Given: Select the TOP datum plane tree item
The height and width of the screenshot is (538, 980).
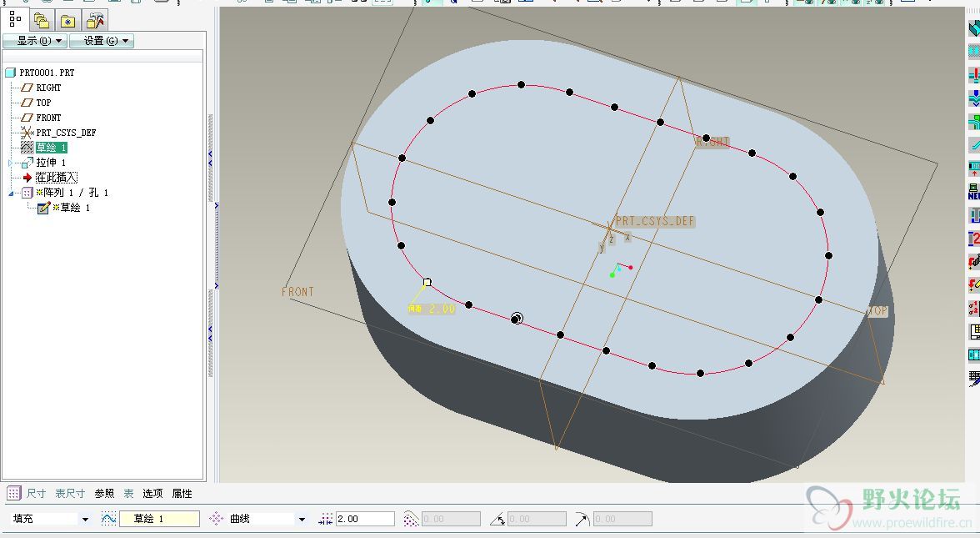Looking at the screenshot, I should pos(43,103).
